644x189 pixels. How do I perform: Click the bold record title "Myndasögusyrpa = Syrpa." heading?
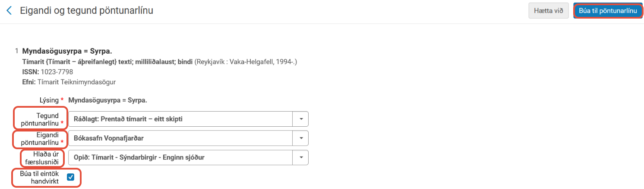67,52
